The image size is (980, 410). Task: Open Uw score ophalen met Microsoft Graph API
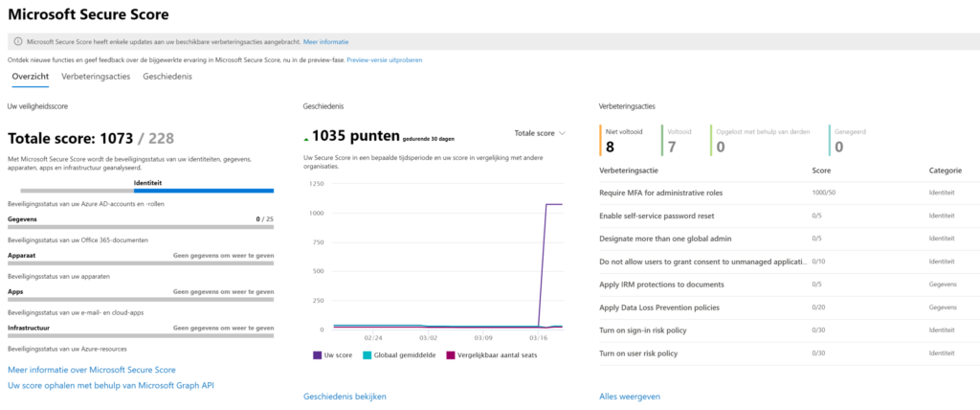click(x=111, y=386)
